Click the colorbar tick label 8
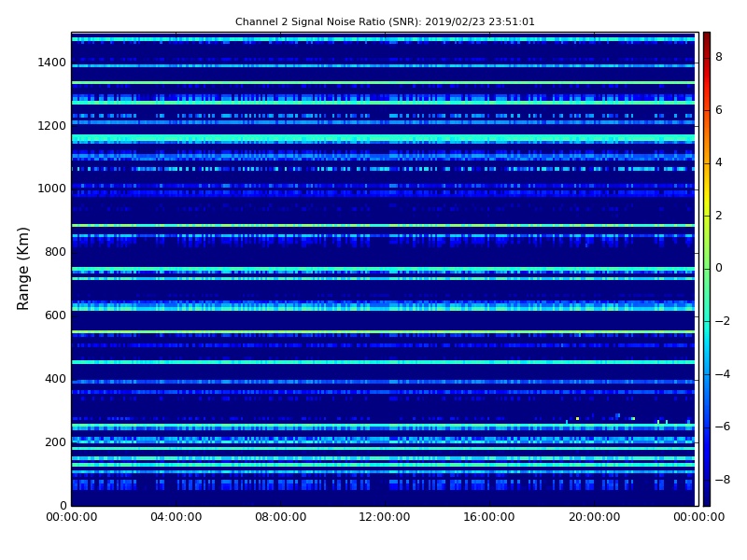The height and width of the screenshot is (560, 747). [719, 57]
